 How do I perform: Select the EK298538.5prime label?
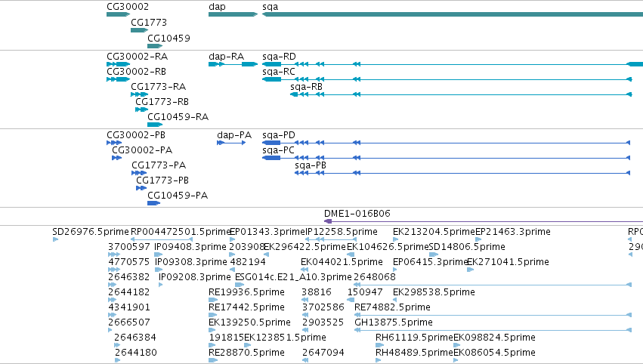[434, 292]
